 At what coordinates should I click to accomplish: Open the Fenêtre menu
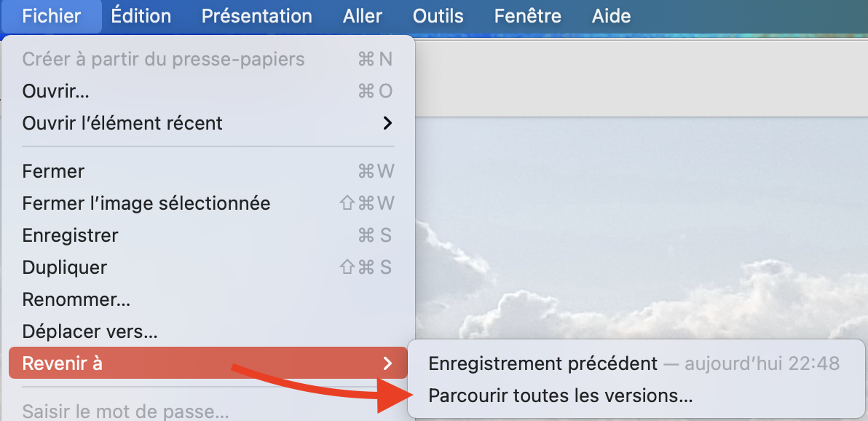[528, 16]
